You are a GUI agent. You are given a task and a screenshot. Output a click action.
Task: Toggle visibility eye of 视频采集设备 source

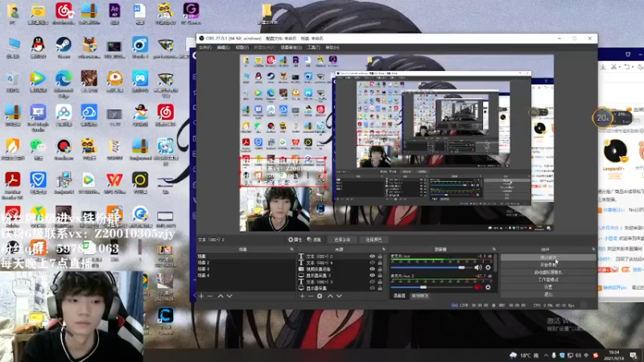coord(372,269)
